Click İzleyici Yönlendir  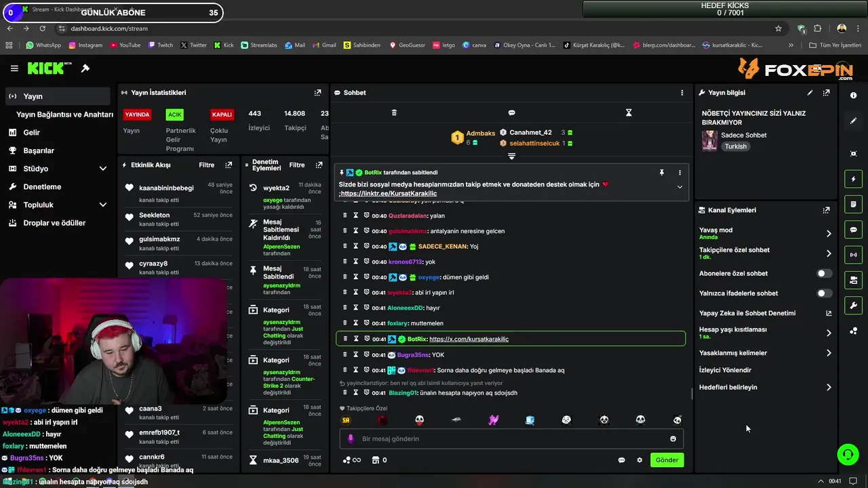(x=725, y=370)
